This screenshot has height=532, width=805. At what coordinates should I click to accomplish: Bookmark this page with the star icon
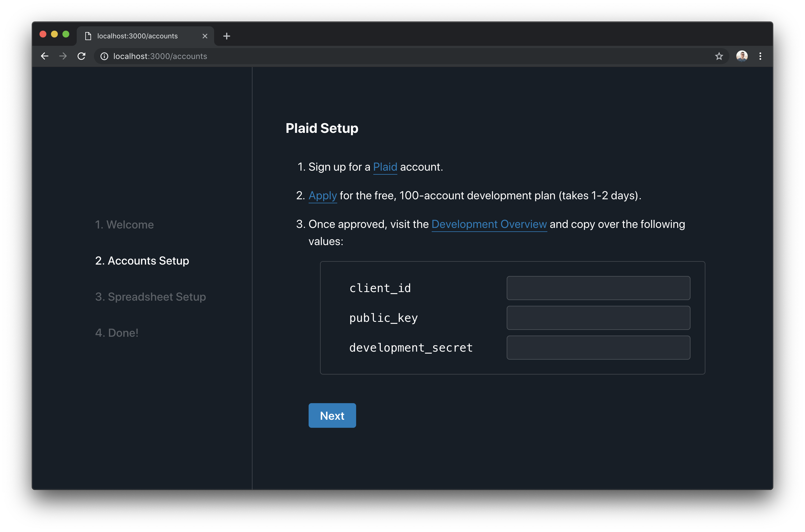[719, 56]
